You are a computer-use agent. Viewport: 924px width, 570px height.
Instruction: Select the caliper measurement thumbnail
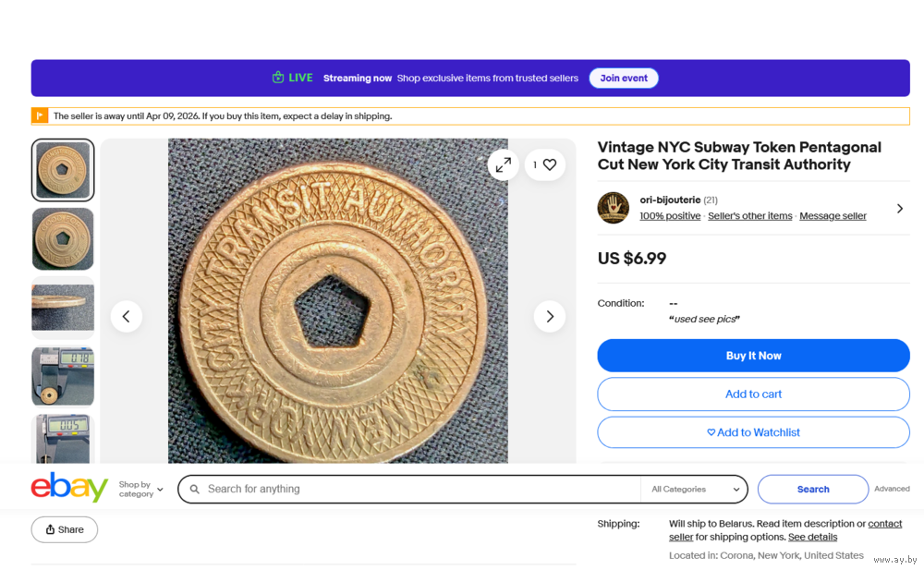pos(63,376)
